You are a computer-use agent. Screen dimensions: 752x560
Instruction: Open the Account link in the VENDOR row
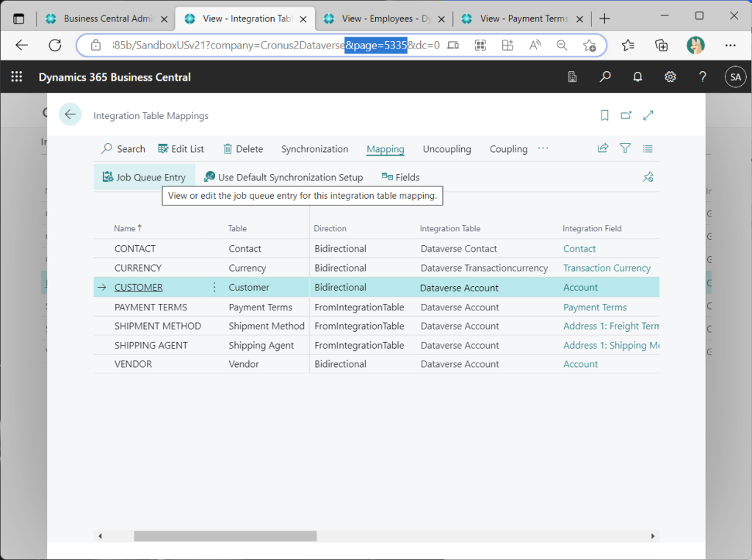tap(580, 364)
